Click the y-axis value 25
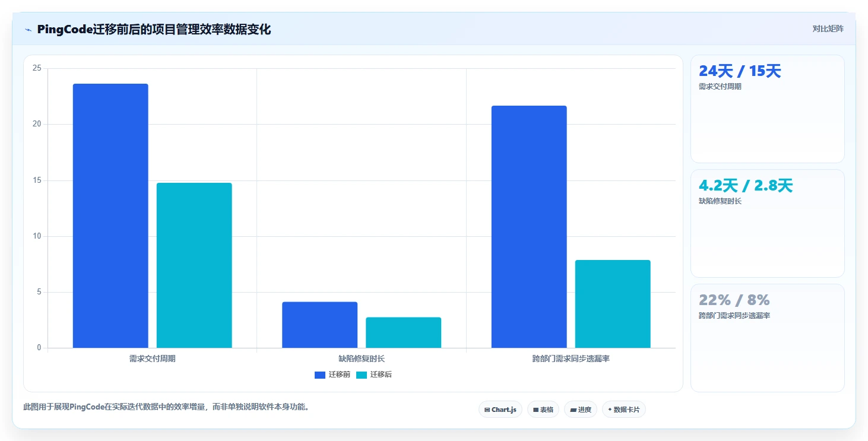868x441 pixels. 37,68
